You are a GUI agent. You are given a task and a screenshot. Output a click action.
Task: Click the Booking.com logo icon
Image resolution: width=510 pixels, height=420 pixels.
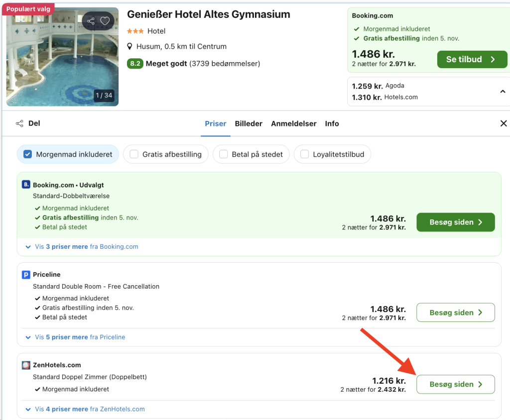[x=26, y=185]
